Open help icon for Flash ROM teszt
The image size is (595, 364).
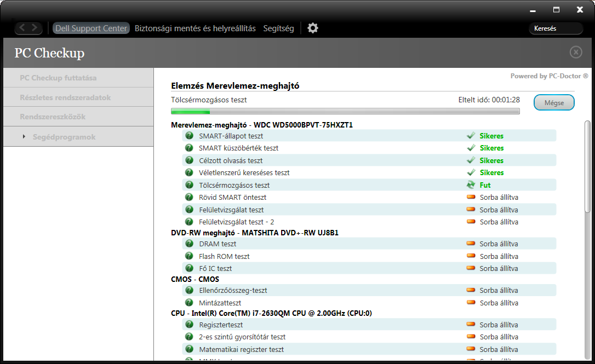pyautogui.click(x=189, y=256)
